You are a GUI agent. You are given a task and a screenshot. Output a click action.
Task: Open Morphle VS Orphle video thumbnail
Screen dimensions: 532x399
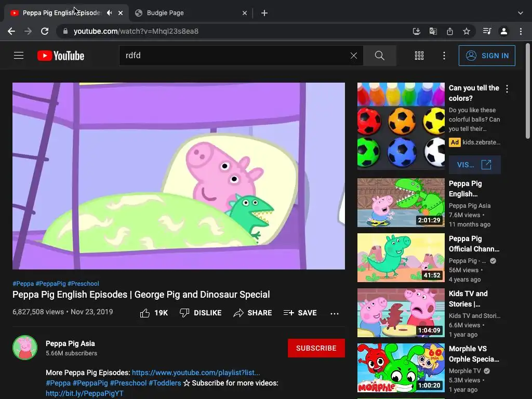click(401, 368)
